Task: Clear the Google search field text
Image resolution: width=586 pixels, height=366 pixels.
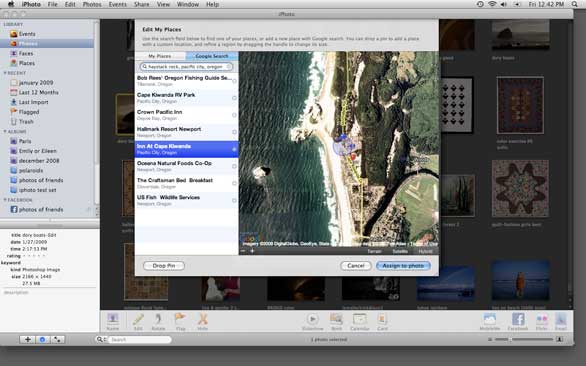Action: (228, 67)
